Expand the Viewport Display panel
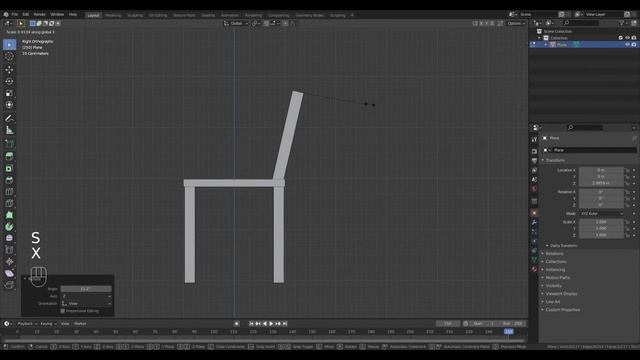 (x=560, y=293)
